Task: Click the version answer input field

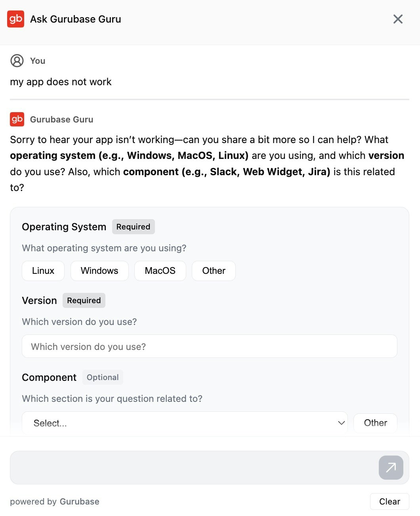Action: (209, 346)
